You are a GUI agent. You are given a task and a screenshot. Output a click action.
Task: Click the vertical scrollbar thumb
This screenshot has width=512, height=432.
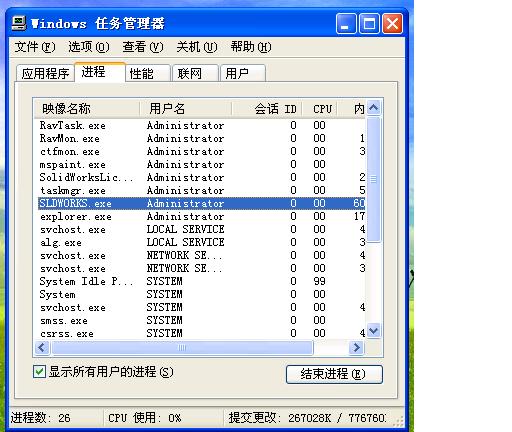coord(374,179)
